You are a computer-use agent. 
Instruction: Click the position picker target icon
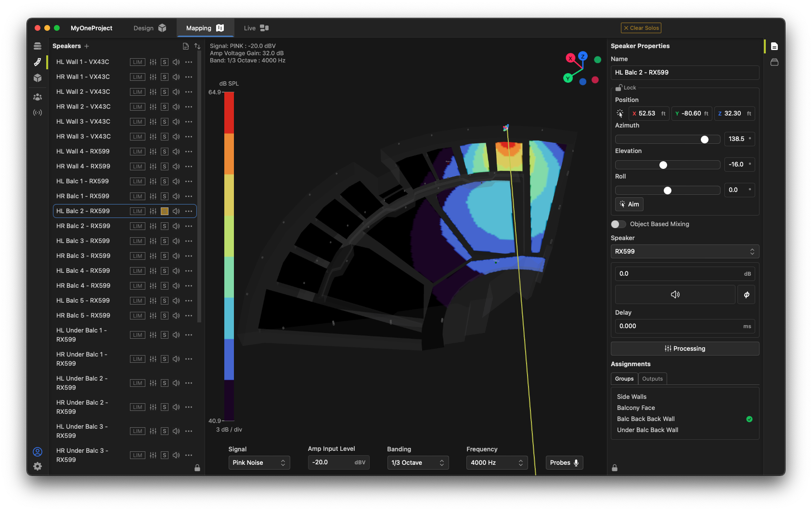pos(620,114)
